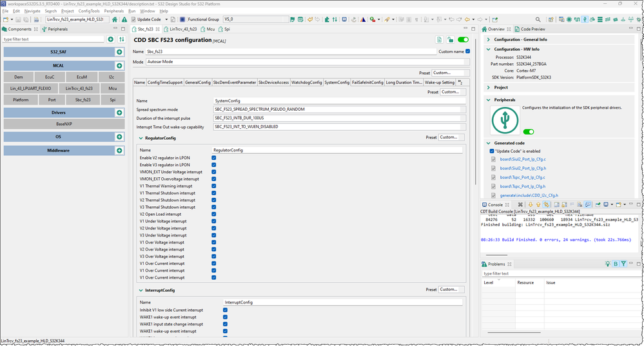Toggle V2 Open Load interrupt checkbox
Image resolution: width=644 pixels, height=346 pixels.
[214, 215]
